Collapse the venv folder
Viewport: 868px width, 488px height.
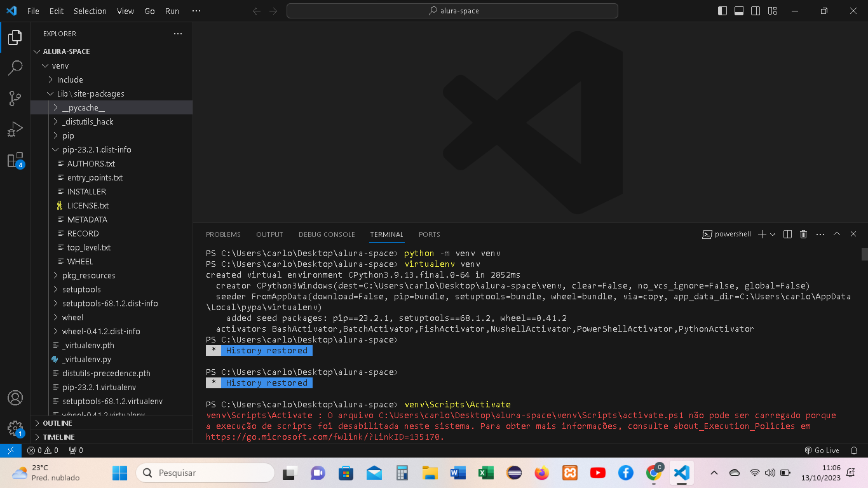click(111, 65)
